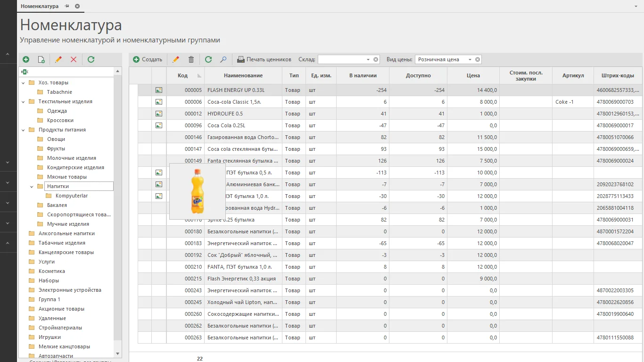Refresh the category tree panel
The height and width of the screenshot is (362, 644).
91,59
